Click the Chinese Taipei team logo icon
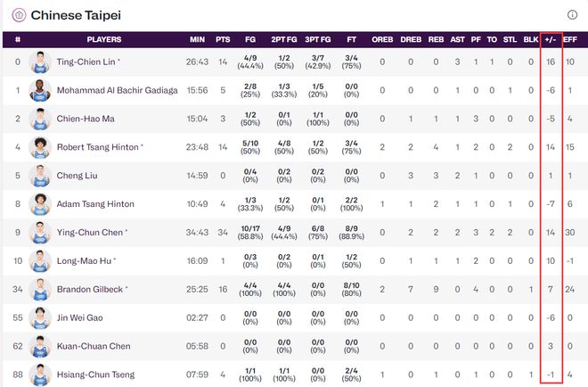Screen dimensions: 588x387 [x=18, y=15]
